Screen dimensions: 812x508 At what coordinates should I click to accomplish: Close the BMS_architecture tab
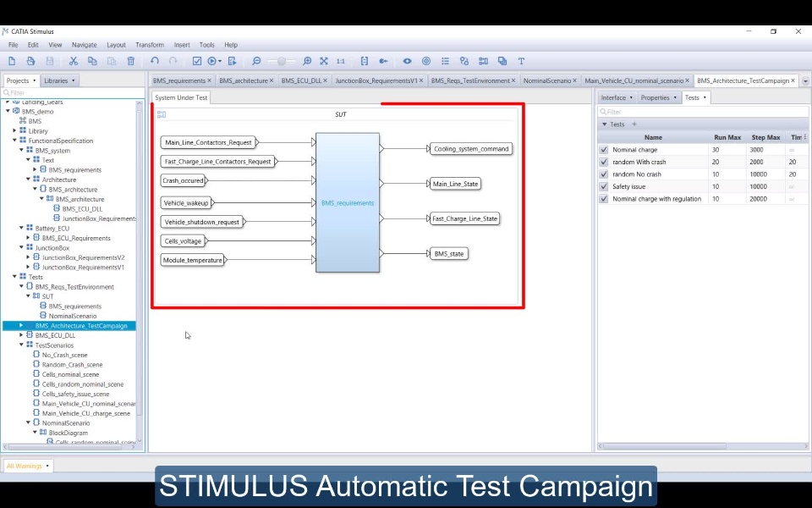tap(272, 81)
